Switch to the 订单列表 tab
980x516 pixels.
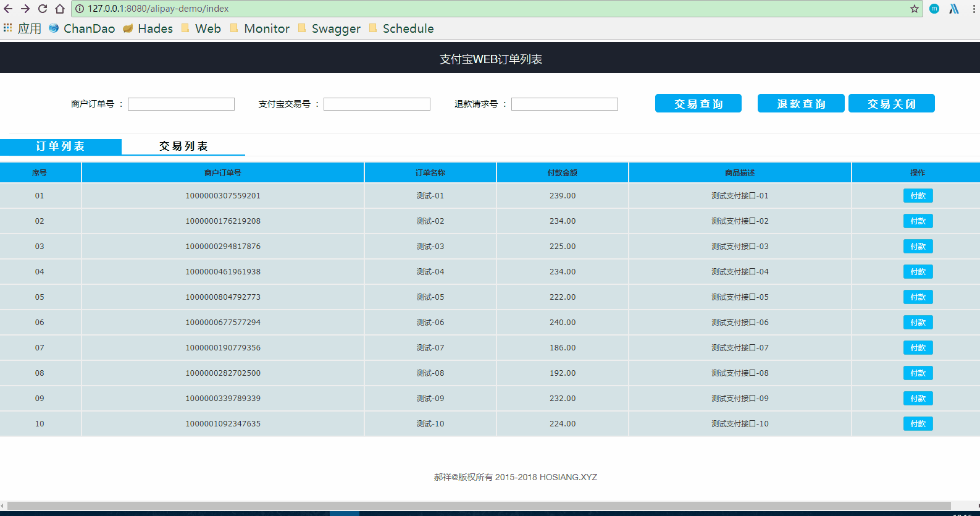pyautogui.click(x=61, y=146)
